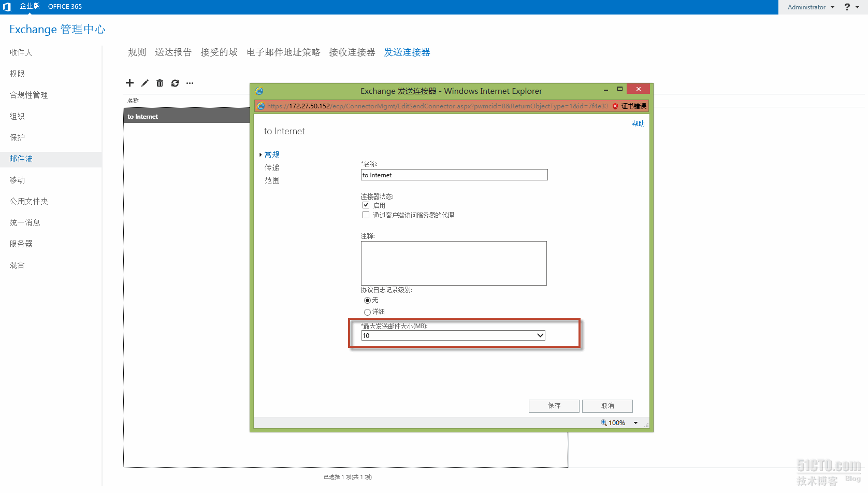Go to 权限 in sidebar
The height and width of the screenshot is (493, 868).
pos(17,74)
